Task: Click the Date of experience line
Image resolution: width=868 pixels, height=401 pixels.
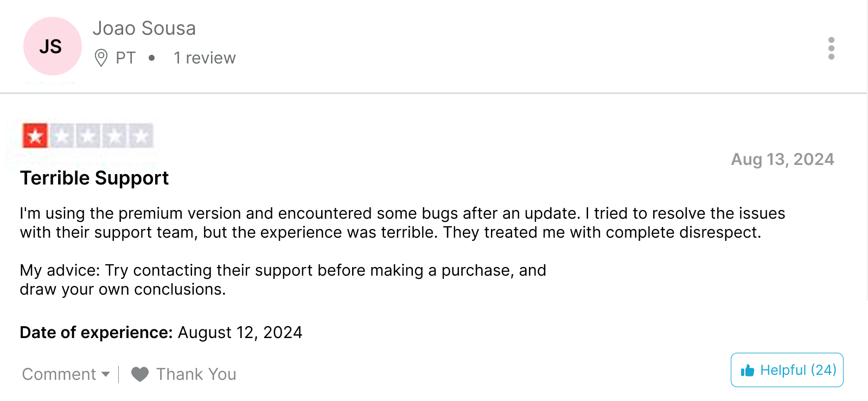Action: [161, 332]
